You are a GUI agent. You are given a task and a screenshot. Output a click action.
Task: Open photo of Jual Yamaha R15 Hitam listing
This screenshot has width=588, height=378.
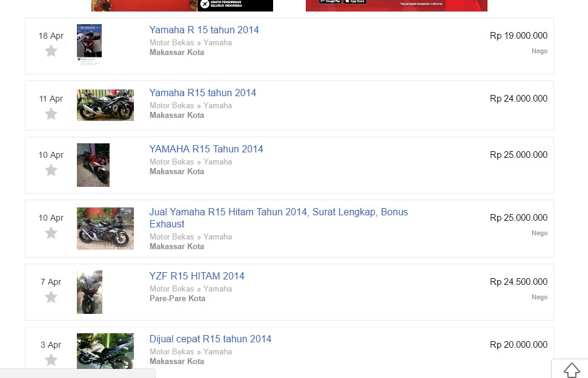(x=105, y=229)
